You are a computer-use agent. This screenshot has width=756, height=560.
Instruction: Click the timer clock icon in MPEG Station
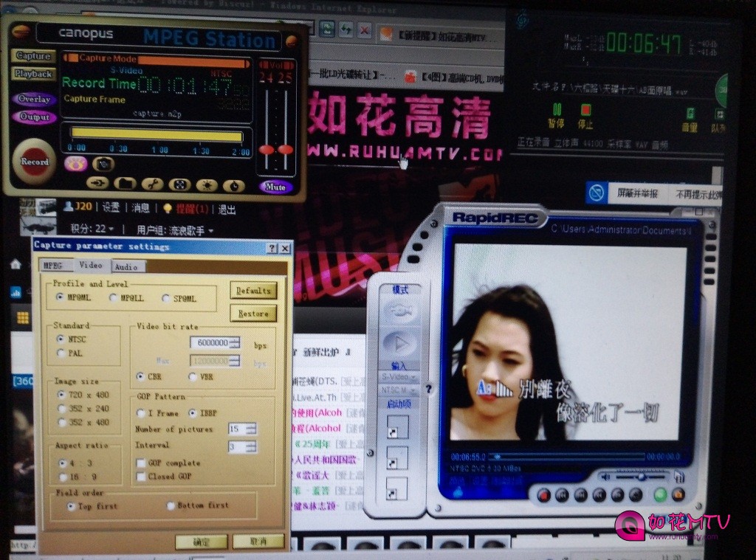coord(234,185)
